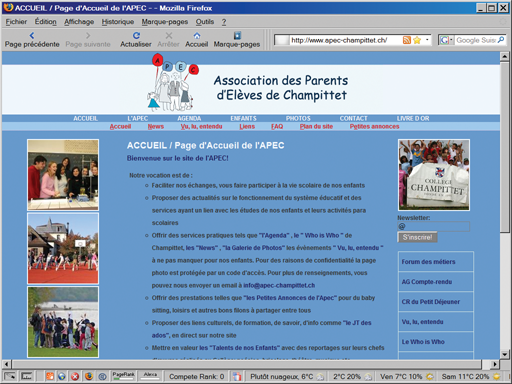Click the APEC balloons family logo

click(x=173, y=83)
